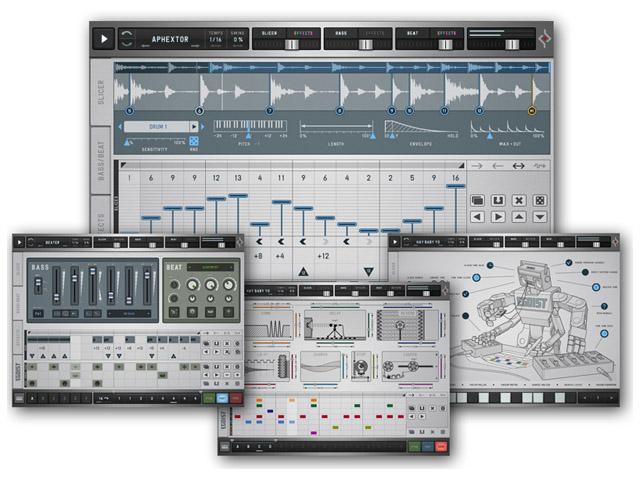This screenshot has height=480, width=640.
Task: Open the DRUM 1 preset dropdown
Action: tap(160, 127)
